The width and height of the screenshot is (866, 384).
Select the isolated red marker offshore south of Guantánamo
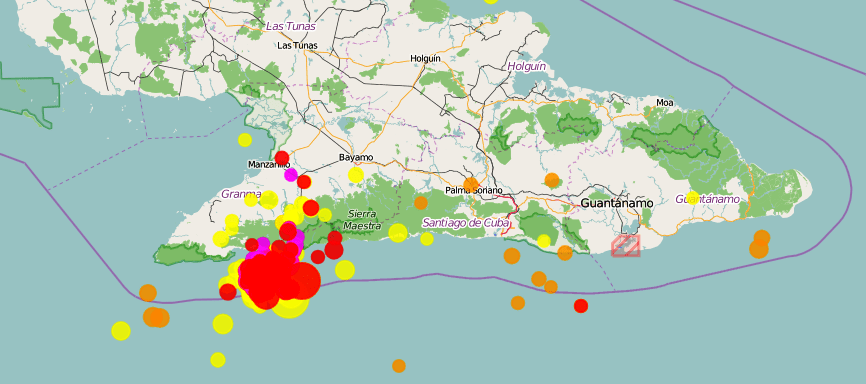click(x=580, y=306)
